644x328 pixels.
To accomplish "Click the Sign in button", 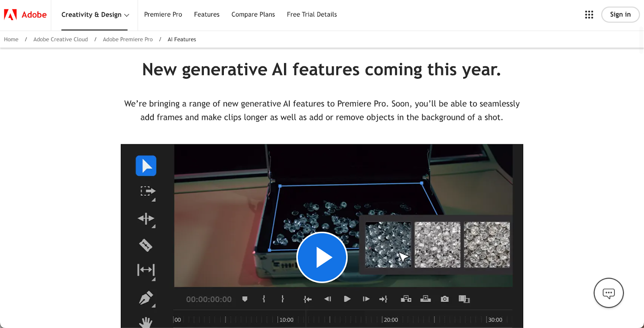I will 620,15.
